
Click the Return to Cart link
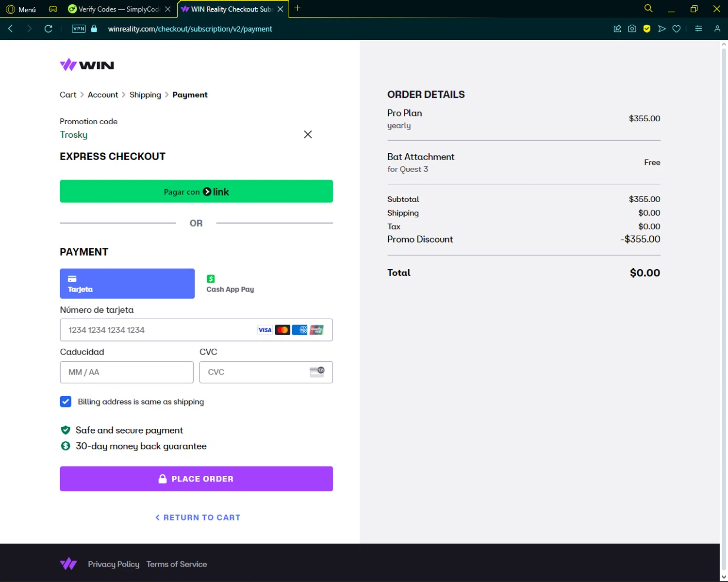(198, 517)
